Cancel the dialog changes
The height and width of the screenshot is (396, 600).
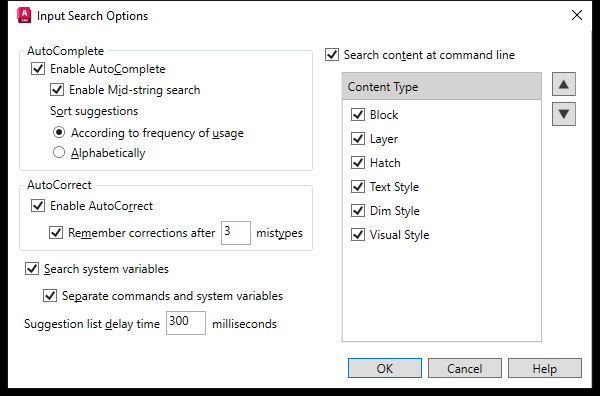pos(465,368)
